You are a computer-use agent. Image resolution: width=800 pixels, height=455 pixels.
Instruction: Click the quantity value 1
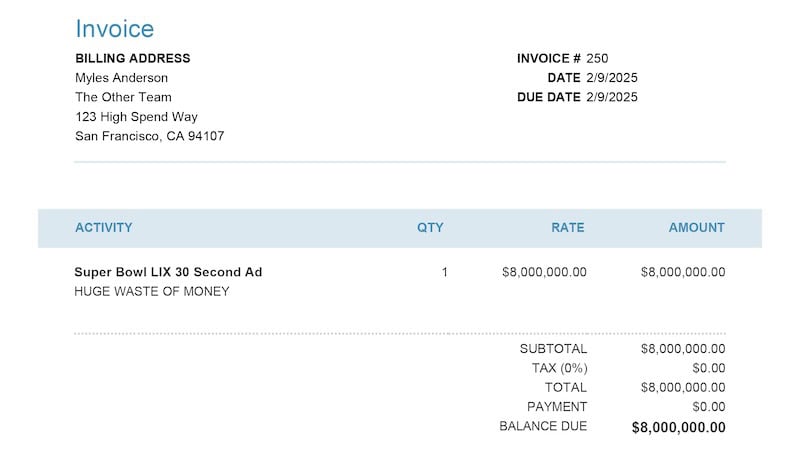pyautogui.click(x=445, y=272)
